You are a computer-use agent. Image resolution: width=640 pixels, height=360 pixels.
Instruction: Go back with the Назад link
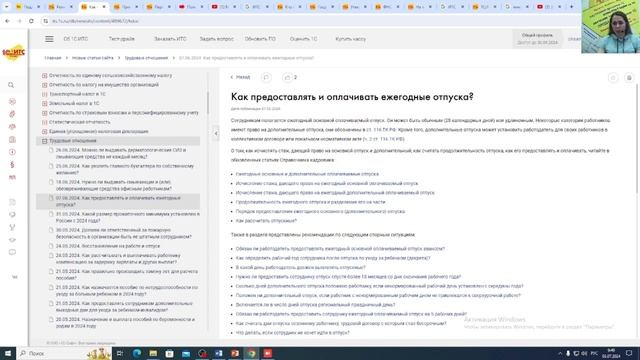point(240,77)
